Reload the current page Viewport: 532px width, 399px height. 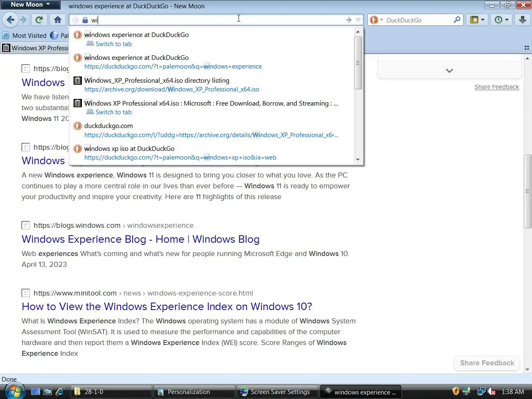click(39, 20)
